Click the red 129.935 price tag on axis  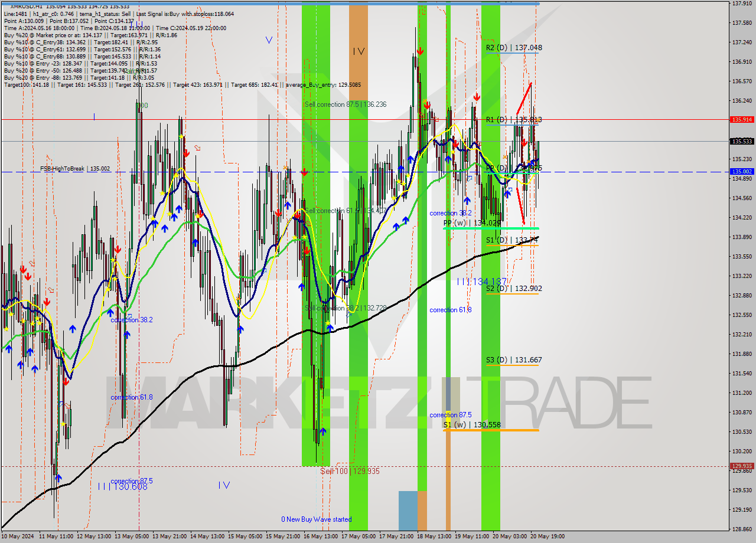pos(742,466)
